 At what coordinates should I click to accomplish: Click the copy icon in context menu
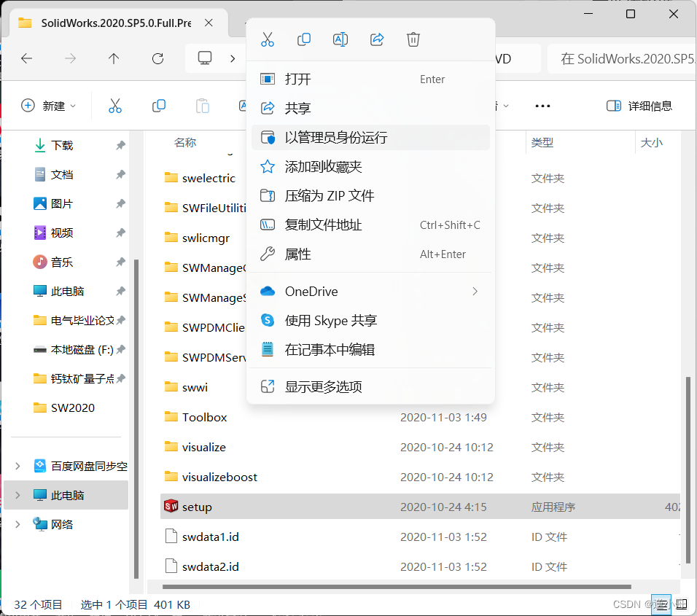pos(303,39)
